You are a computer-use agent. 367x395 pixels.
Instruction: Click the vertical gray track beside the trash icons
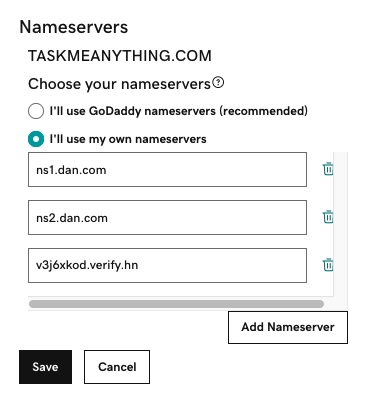341,230
